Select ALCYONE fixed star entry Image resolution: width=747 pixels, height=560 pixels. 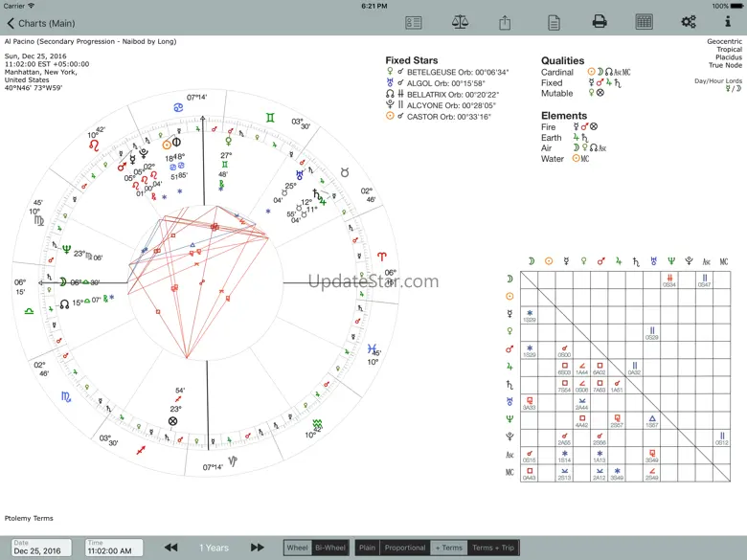click(441, 105)
